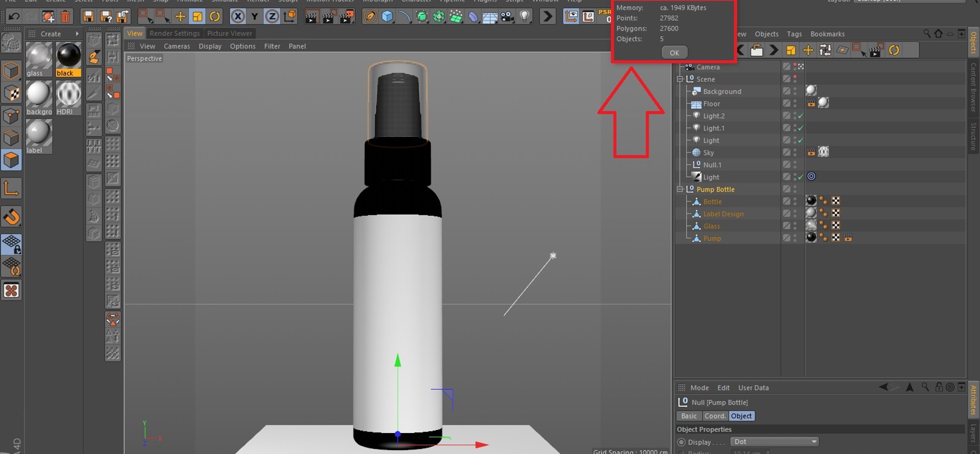
Task: Open the Tags menu in Object Manager
Action: pos(794,34)
